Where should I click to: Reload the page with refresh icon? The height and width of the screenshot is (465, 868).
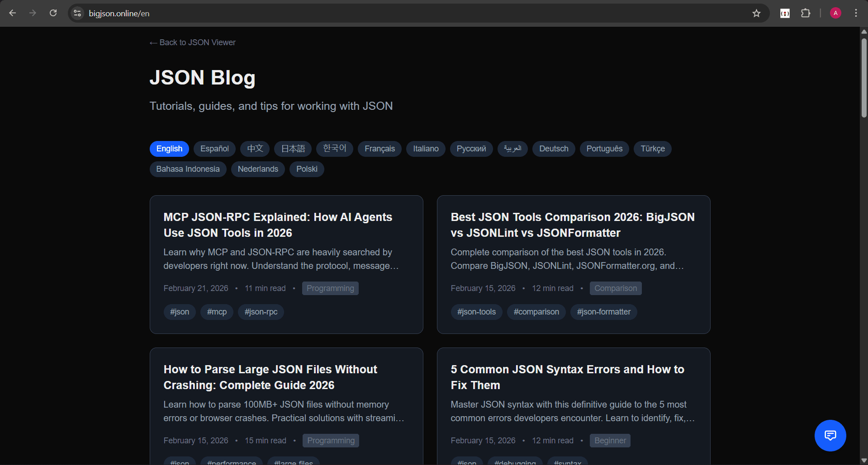click(x=53, y=13)
